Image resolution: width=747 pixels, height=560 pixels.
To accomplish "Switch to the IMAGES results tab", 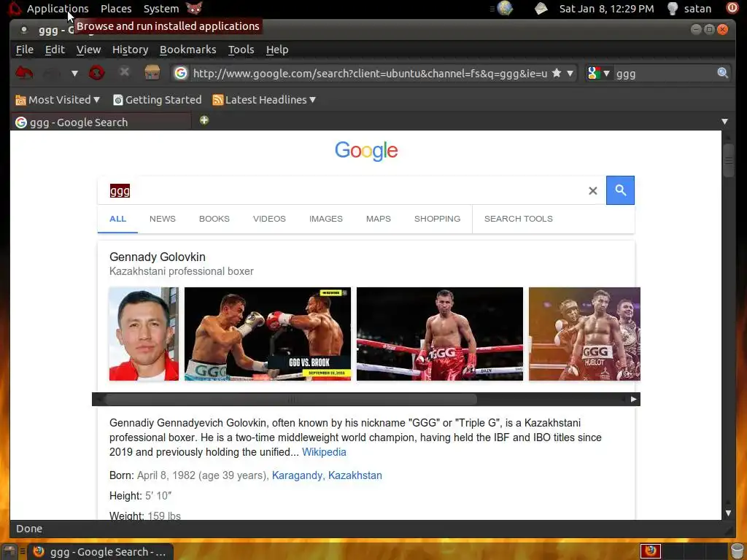I will tap(326, 219).
